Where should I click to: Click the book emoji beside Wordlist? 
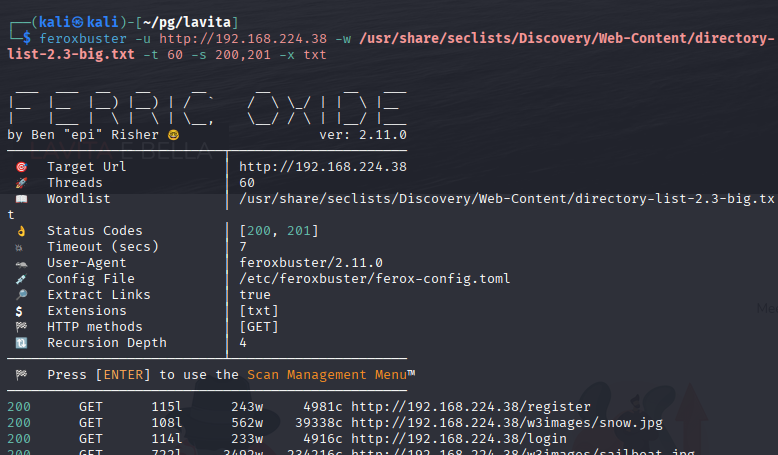tap(21, 199)
